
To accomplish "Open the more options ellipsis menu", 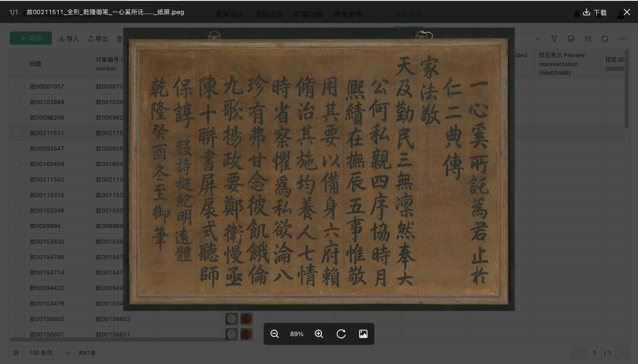I will (x=621, y=39).
